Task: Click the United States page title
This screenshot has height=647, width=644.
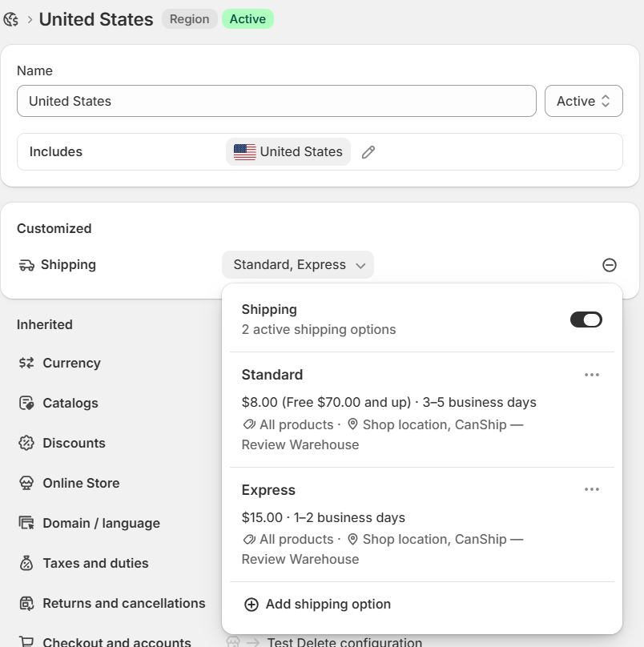Action: point(96,19)
